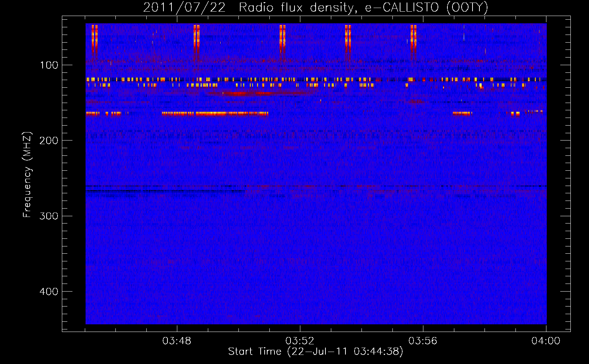Image resolution: width=589 pixels, height=364 pixels.
Task: Click the '100' frequency tick label
Action: click(x=49, y=65)
